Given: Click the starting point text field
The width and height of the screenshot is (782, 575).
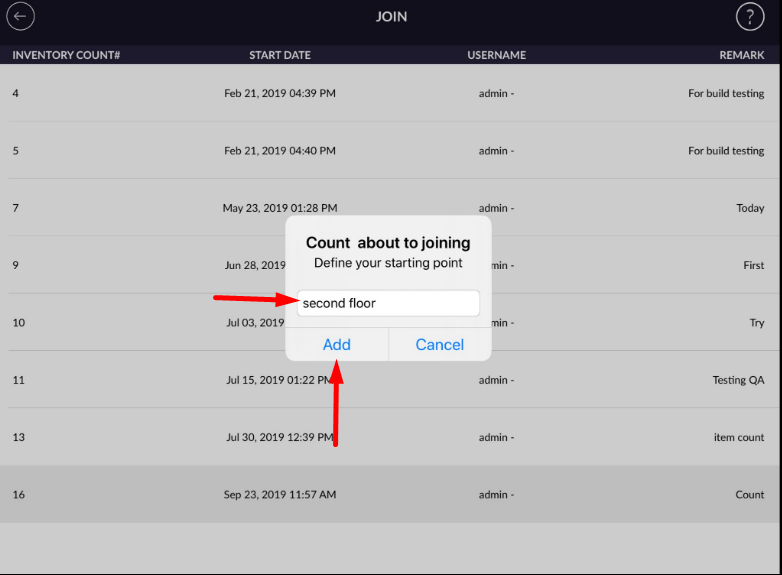Looking at the screenshot, I should point(388,303).
